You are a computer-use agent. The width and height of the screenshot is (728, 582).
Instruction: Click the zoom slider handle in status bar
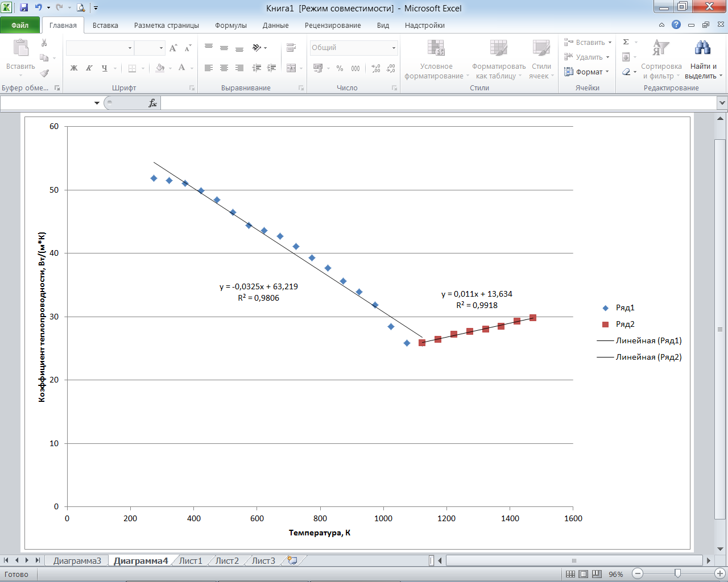tap(677, 573)
